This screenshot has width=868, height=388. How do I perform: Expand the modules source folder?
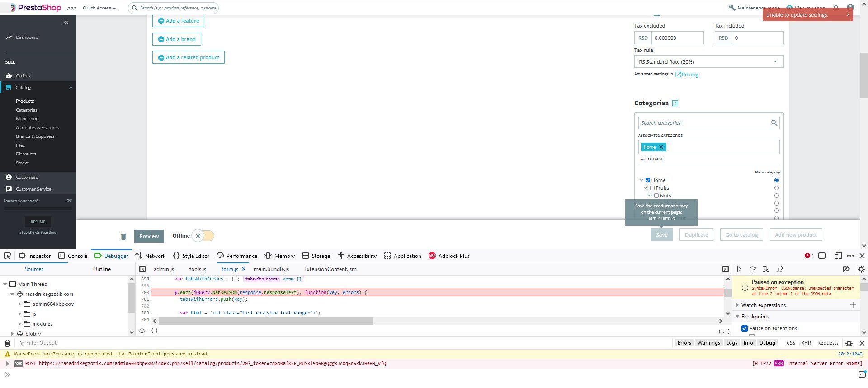click(x=19, y=324)
